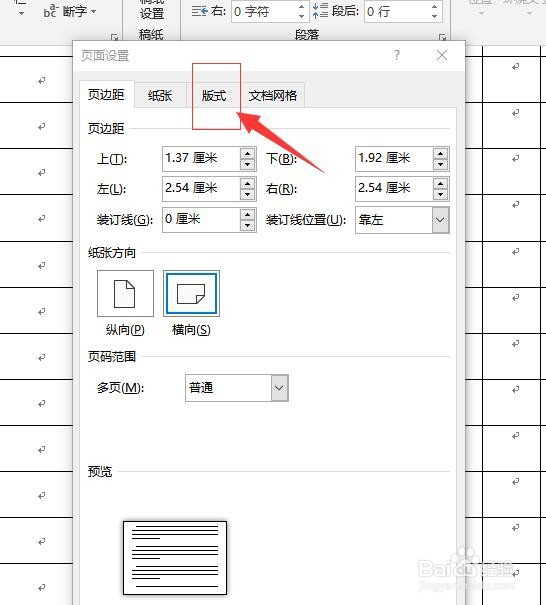The width and height of the screenshot is (546, 605).
Task: Click the dialog help question mark
Action: pos(397,56)
